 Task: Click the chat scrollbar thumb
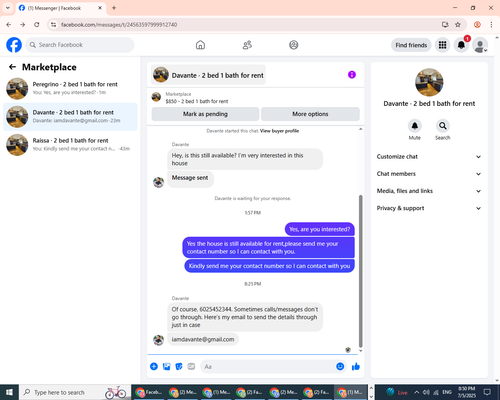(360, 272)
